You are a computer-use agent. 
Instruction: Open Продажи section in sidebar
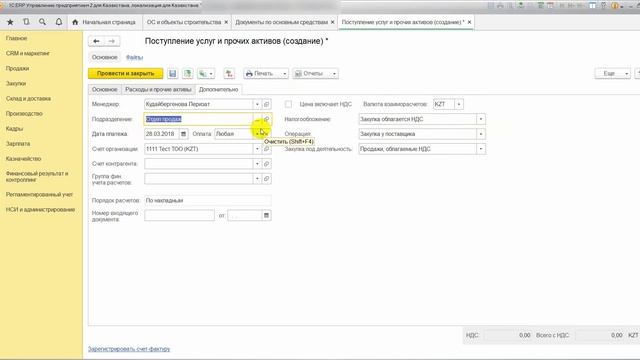18,69
